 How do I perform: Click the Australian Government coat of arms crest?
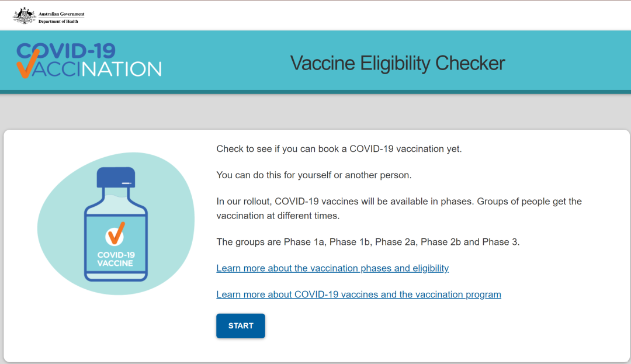coord(25,16)
